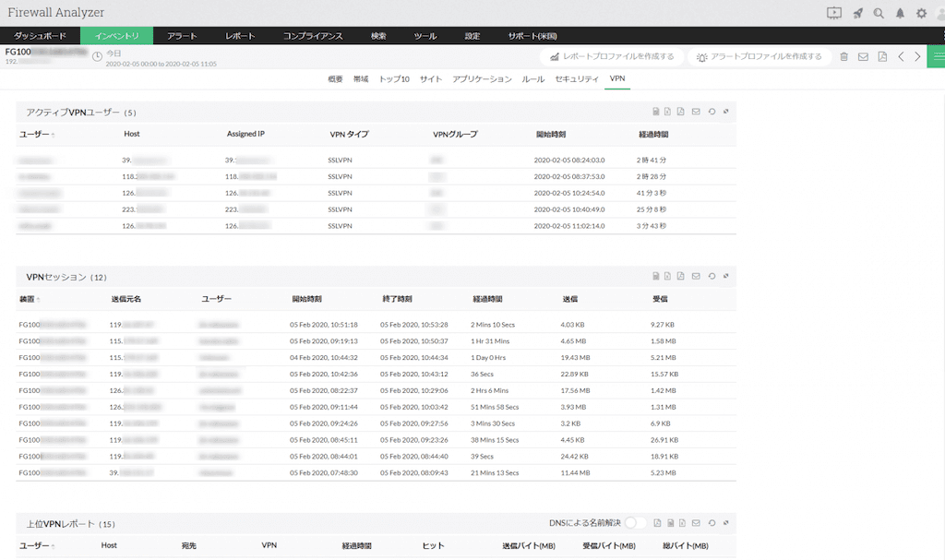Sort the 装置 column in VPN sessions

[28, 299]
